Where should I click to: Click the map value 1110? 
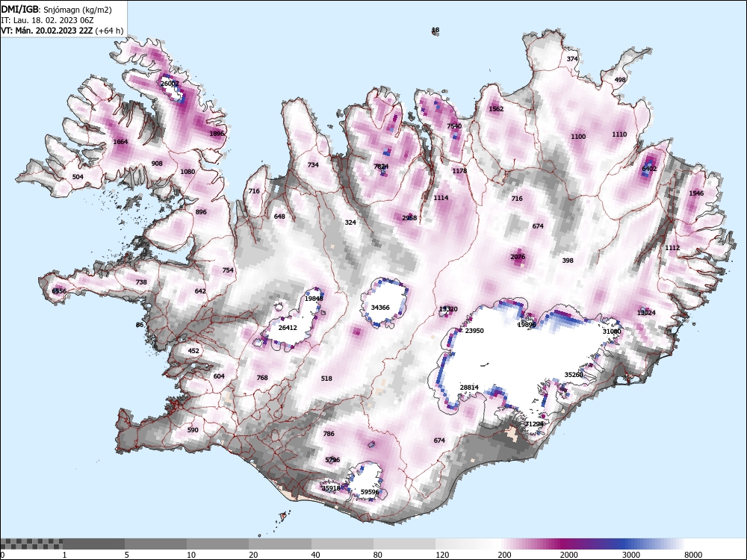pos(619,134)
